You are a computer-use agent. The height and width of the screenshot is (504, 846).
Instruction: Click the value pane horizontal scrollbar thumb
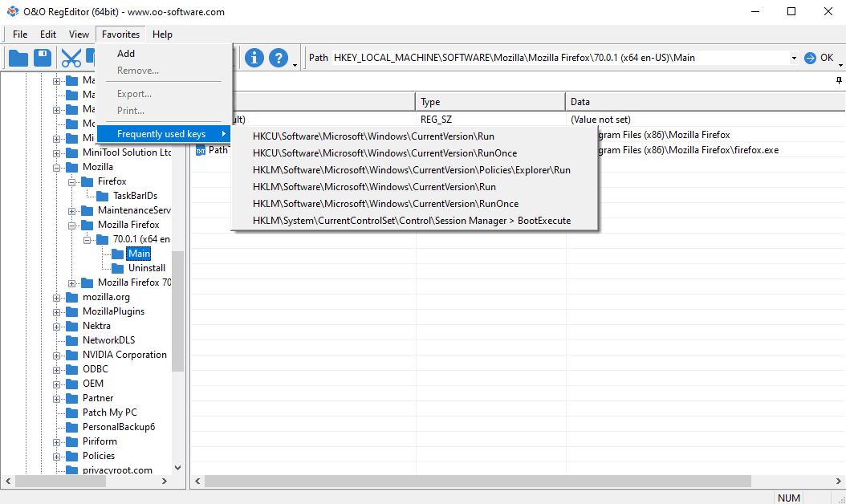click(478, 481)
